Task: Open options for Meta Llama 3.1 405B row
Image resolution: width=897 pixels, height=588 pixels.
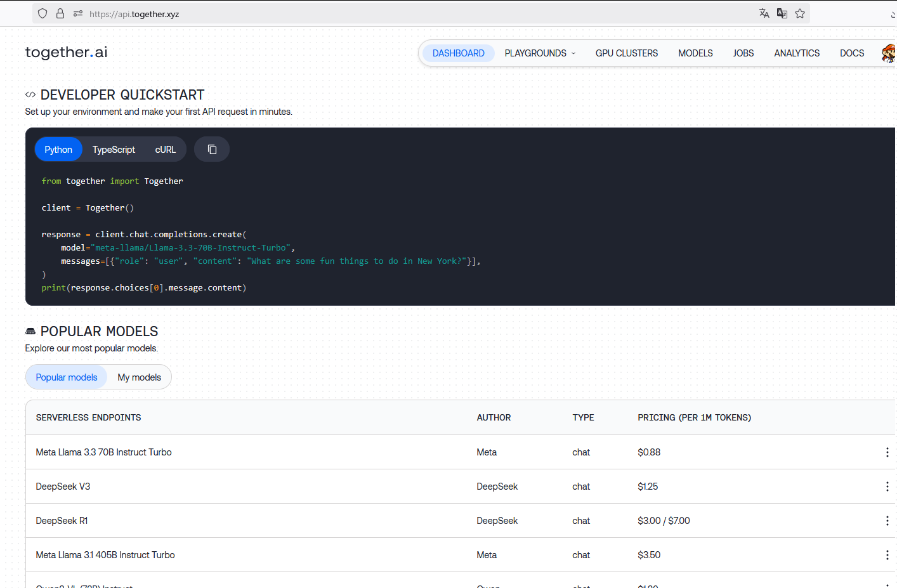Action: coord(887,555)
